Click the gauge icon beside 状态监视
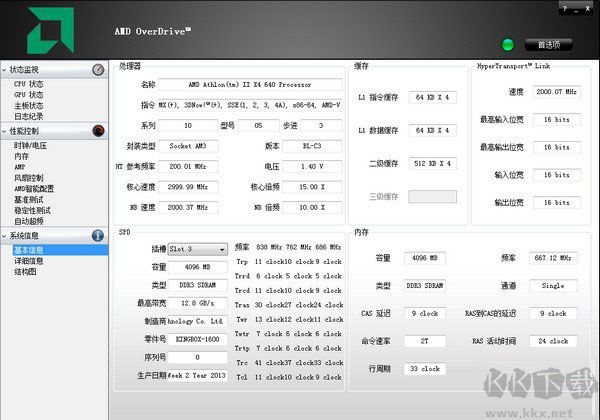The height and width of the screenshot is (420, 600). click(98, 70)
